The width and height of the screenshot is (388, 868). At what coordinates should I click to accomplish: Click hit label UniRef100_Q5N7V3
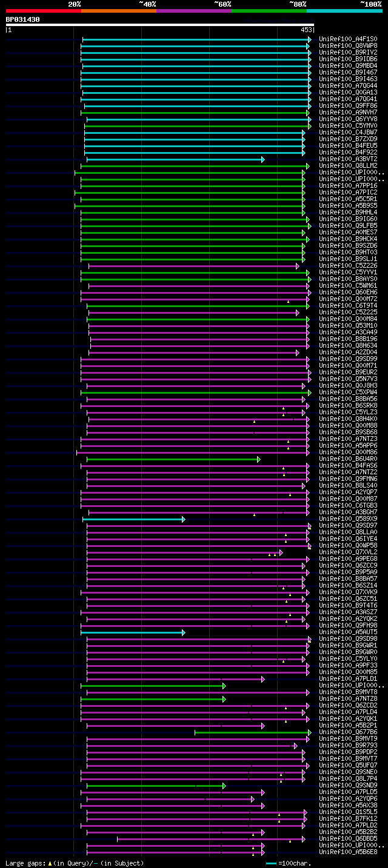pos(348,379)
